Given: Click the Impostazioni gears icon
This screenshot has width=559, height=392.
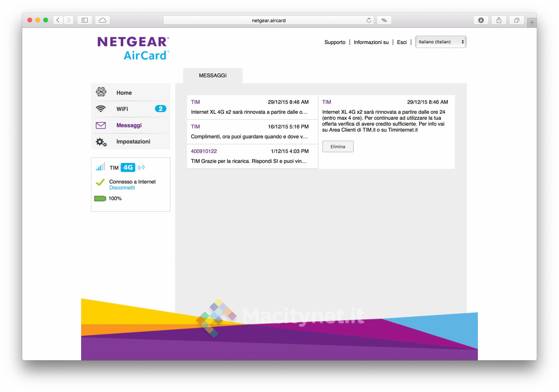Looking at the screenshot, I should [101, 142].
